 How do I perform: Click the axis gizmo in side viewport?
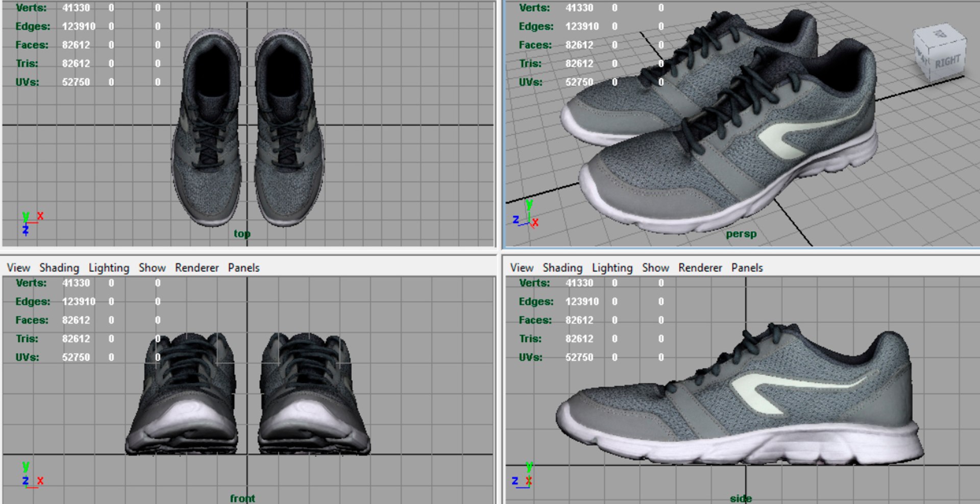[523, 476]
